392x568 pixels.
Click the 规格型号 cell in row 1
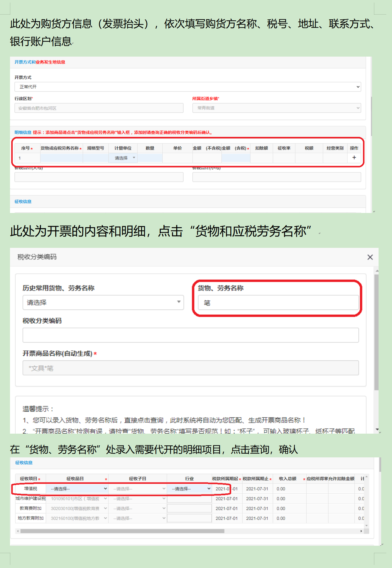[95, 158]
